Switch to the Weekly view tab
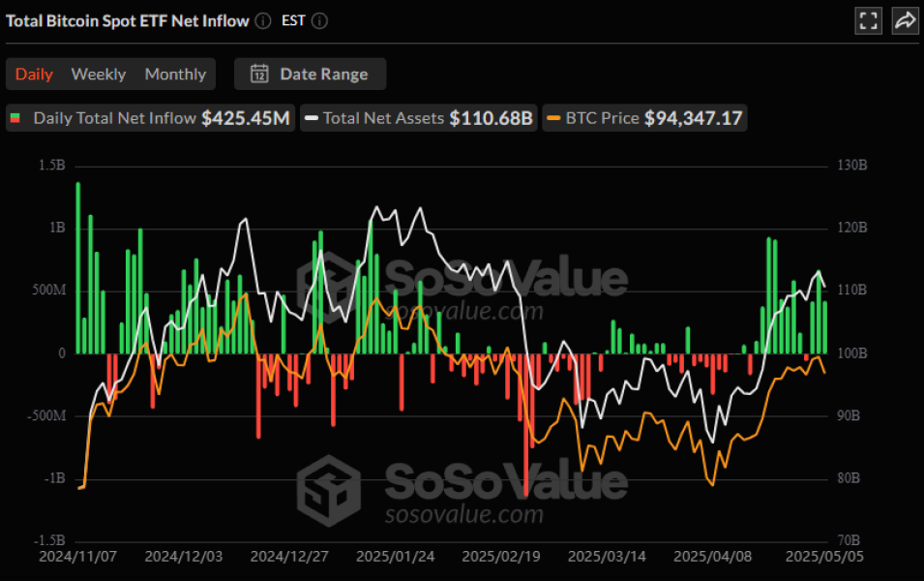This screenshot has width=924, height=581. (99, 74)
